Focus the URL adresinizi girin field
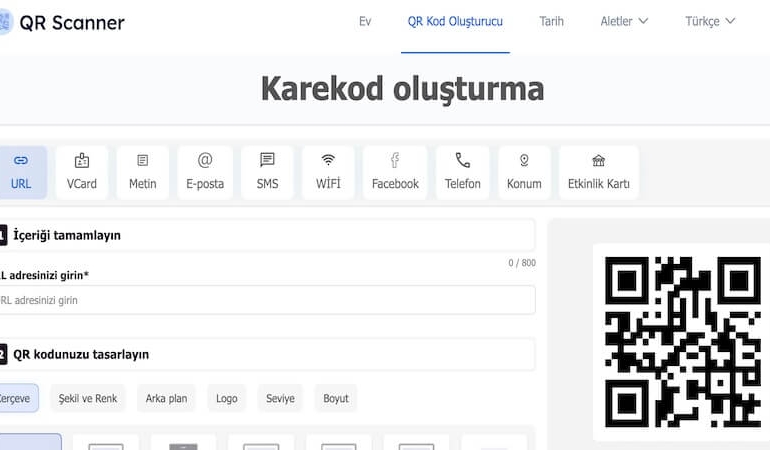Screen dimensions: 770x450 pyautogui.click(x=267, y=300)
